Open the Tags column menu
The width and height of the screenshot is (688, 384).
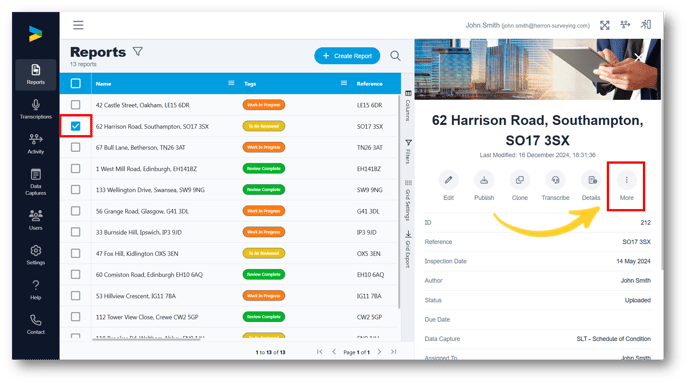(x=344, y=83)
